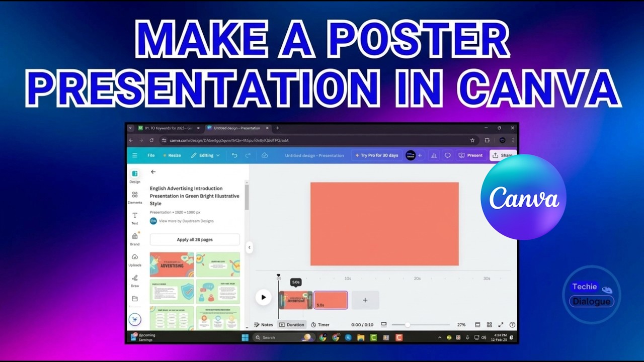Click the salmon-colored slide canvas
This screenshot has height=362, width=644.
coord(384,224)
